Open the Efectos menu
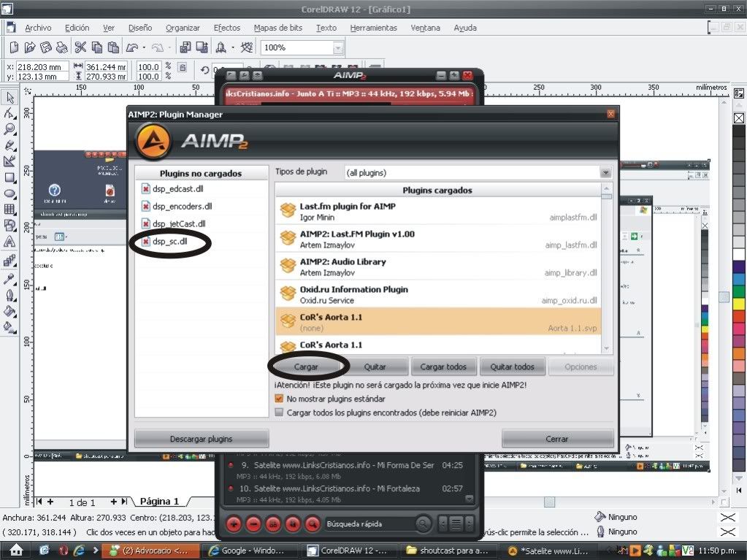Screen dimensions: 747x560 (227, 28)
